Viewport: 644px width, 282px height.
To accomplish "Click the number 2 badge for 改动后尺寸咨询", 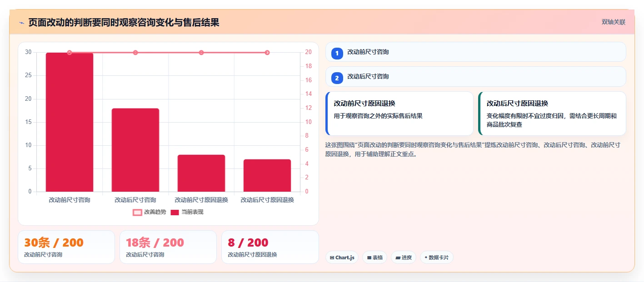I will (337, 78).
